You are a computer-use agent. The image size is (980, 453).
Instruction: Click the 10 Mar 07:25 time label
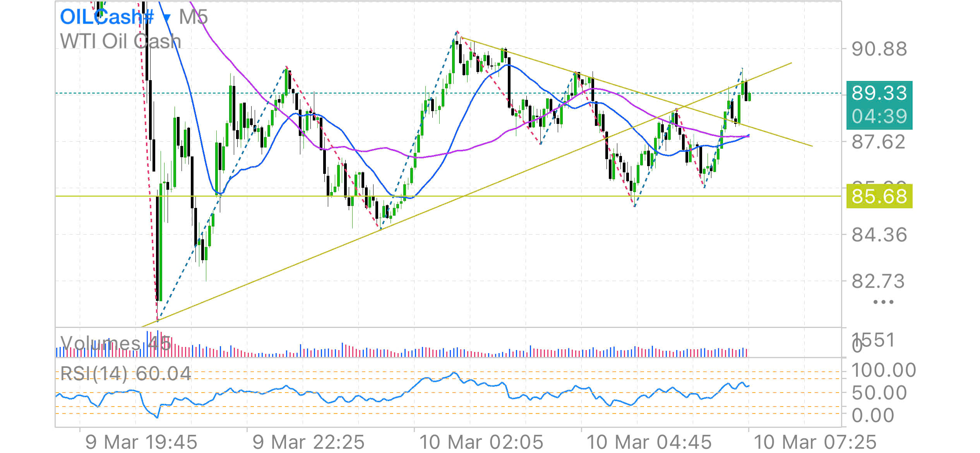815,442
